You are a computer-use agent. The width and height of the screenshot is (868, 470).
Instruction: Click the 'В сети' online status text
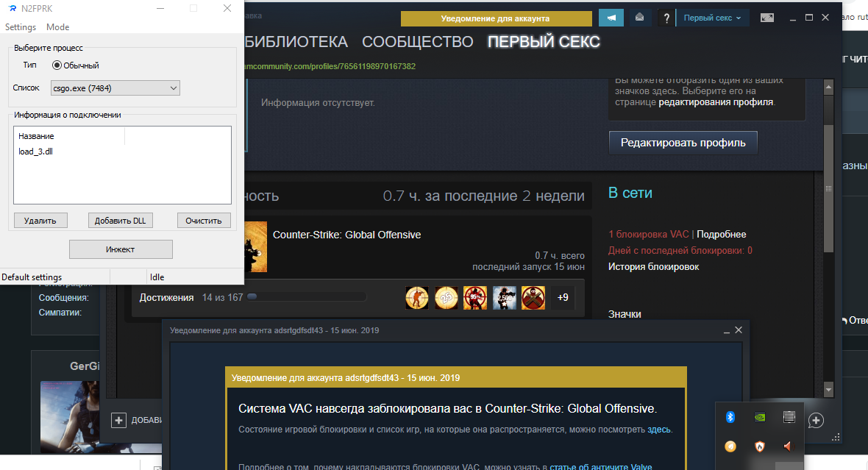tap(630, 193)
